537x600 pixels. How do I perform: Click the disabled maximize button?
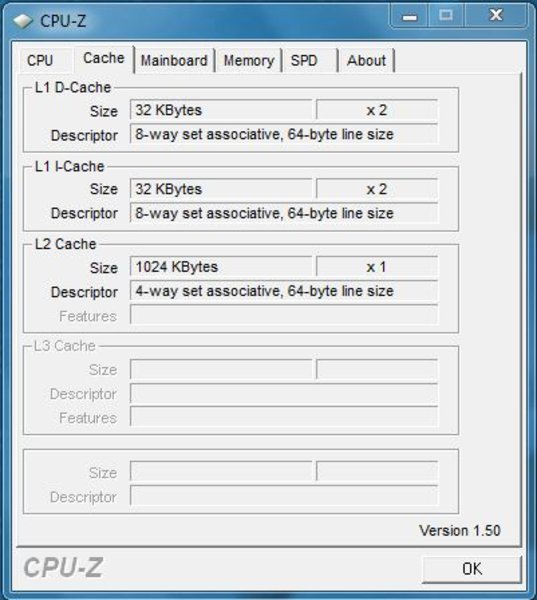click(446, 16)
